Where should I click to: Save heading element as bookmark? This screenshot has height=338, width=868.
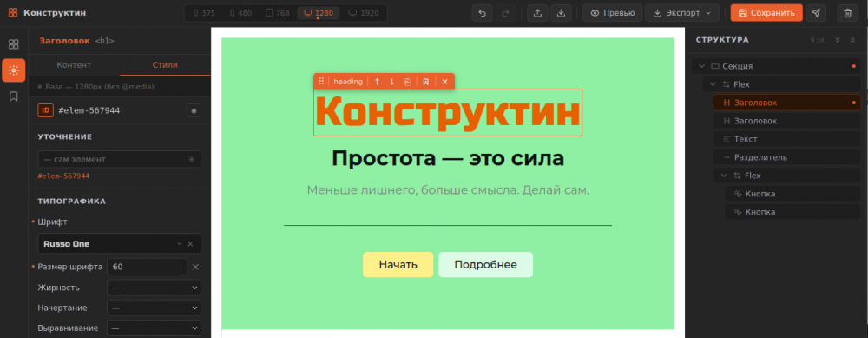[x=425, y=82]
